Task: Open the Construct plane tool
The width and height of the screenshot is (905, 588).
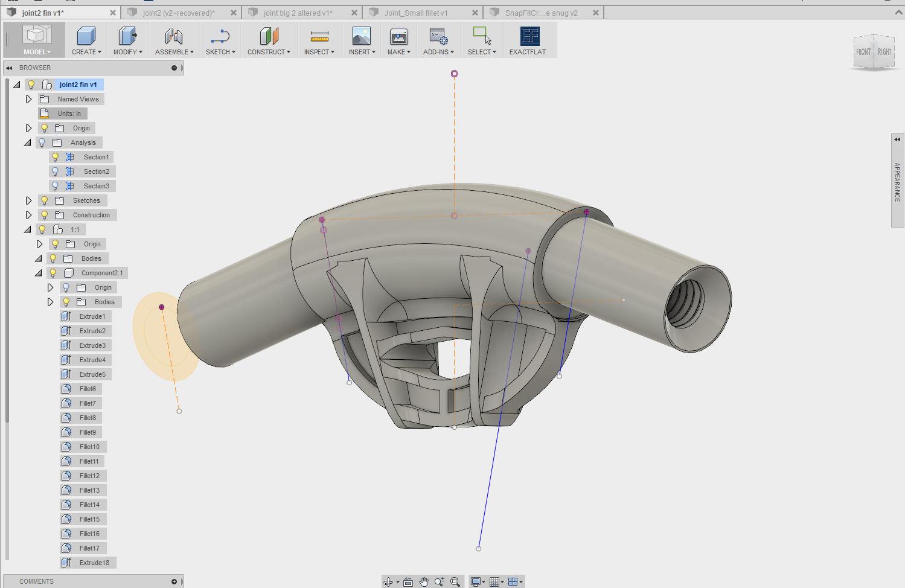Action: [x=269, y=37]
